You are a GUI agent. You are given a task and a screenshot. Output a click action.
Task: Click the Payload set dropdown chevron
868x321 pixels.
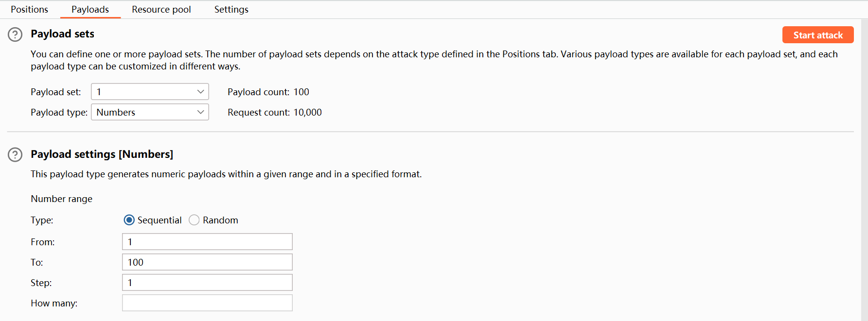200,92
